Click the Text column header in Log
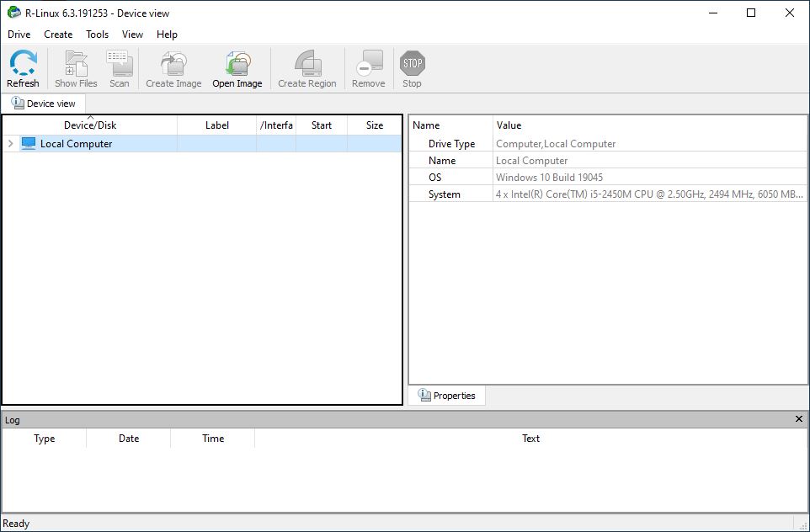The image size is (810, 532). coord(530,439)
